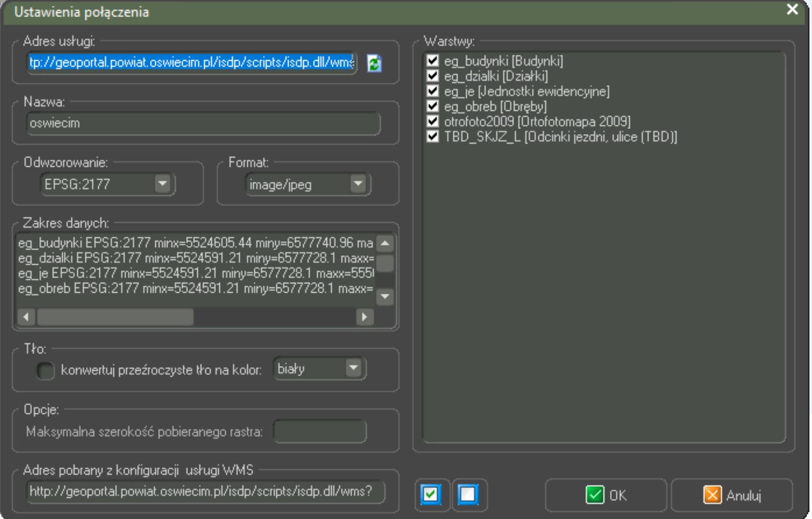Click the left arrow in Zakres danych

[26, 316]
